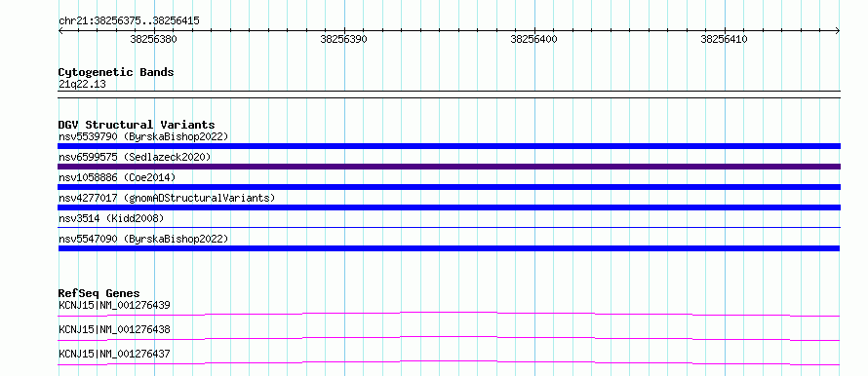The image size is (868, 376).
Task: Click the purple bar for nsv6599575
Action: coord(449,167)
